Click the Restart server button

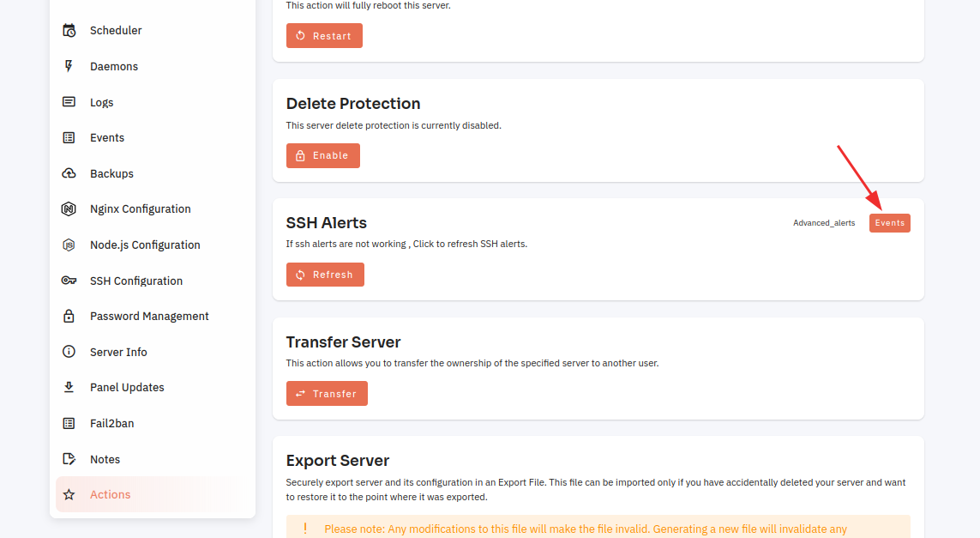(324, 36)
